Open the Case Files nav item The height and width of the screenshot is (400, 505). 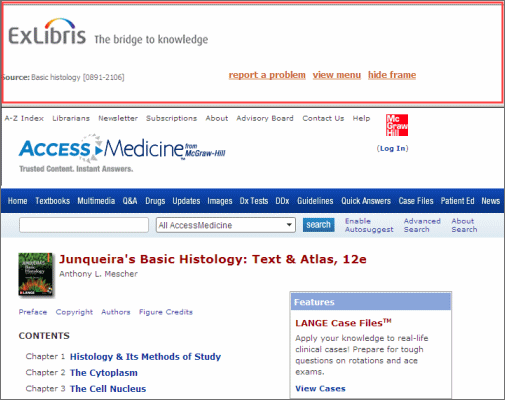[416, 201]
